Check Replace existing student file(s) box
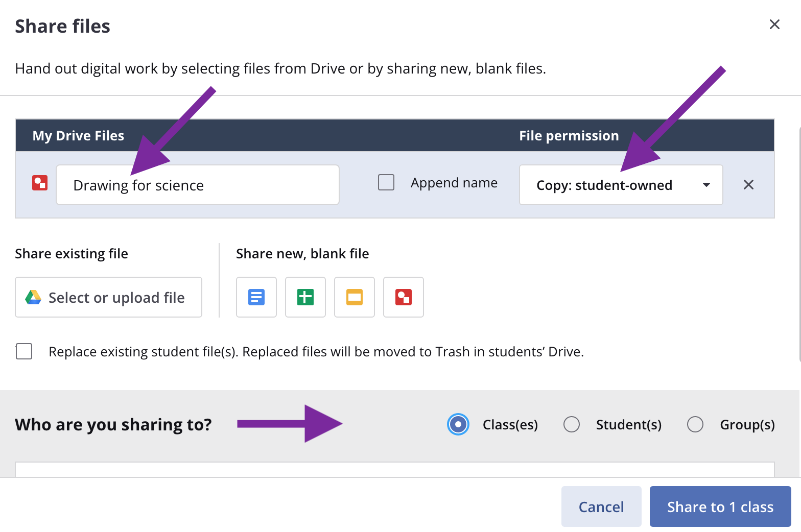The height and width of the screenshot is (532, 801). (x=24, y=352)
